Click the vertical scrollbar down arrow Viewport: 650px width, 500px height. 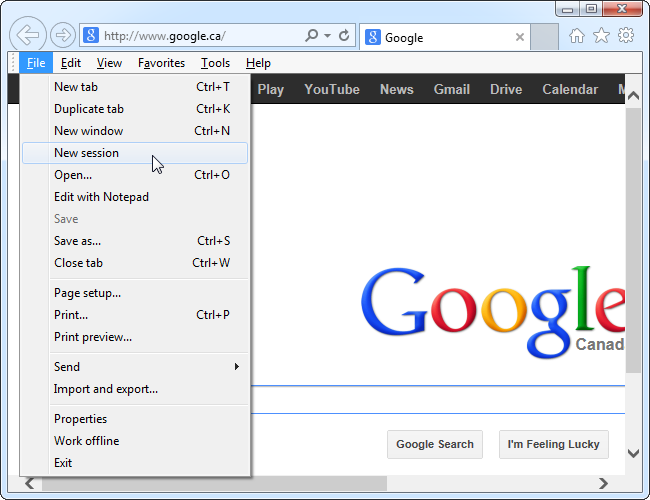633,453
